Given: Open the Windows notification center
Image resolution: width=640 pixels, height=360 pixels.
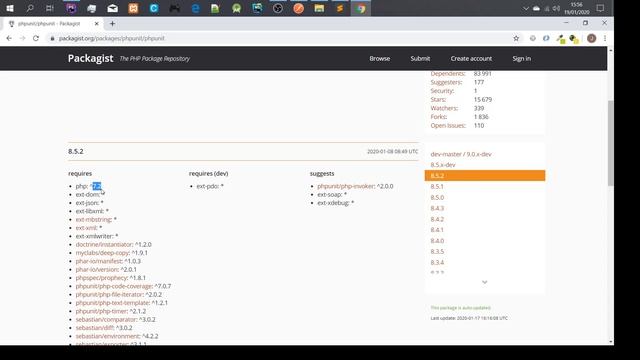Looking at the screenshot, I should click(x=600, y=8).
